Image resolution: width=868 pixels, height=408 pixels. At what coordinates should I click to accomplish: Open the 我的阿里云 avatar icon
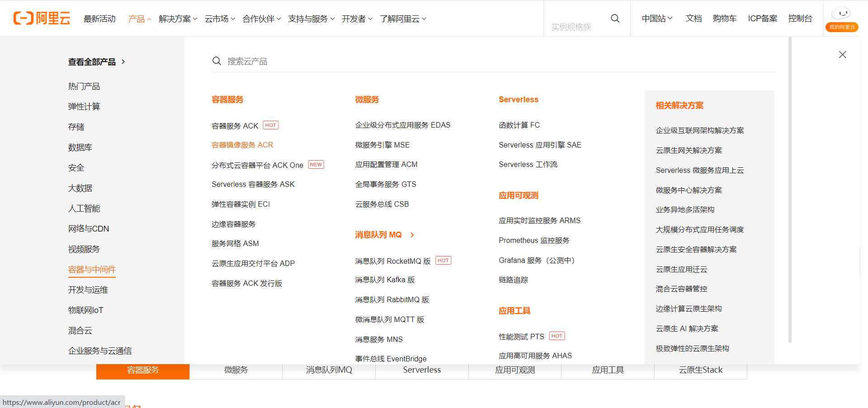pos(841,18)
